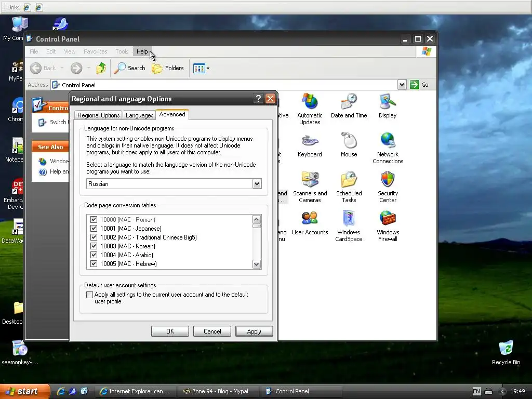This screenshot has height=399, width=532.
Task: Switch to Zone 94 - Blog - Mypal taskbar button
Action: (219, 391)
